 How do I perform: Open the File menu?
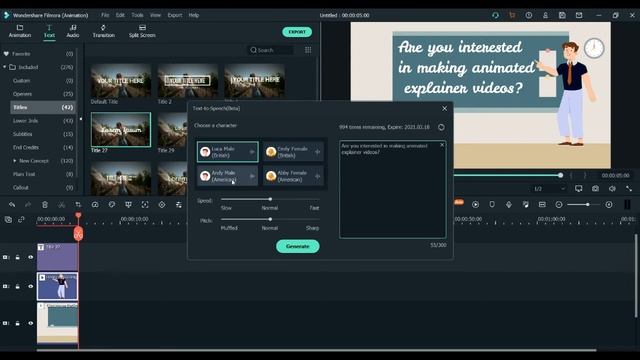[105, 15]
